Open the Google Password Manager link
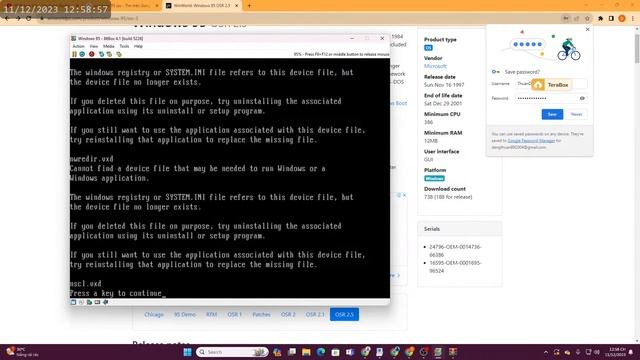640x360 pixels. pos(531,141)
